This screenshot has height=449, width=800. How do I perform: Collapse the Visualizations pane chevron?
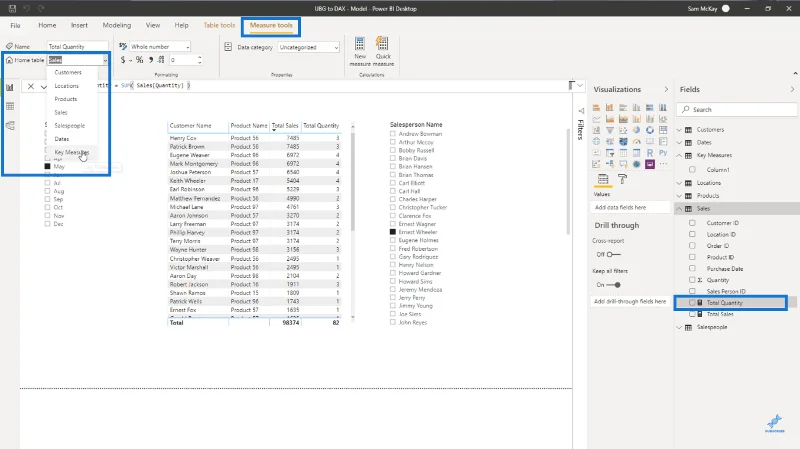(666, 89)
